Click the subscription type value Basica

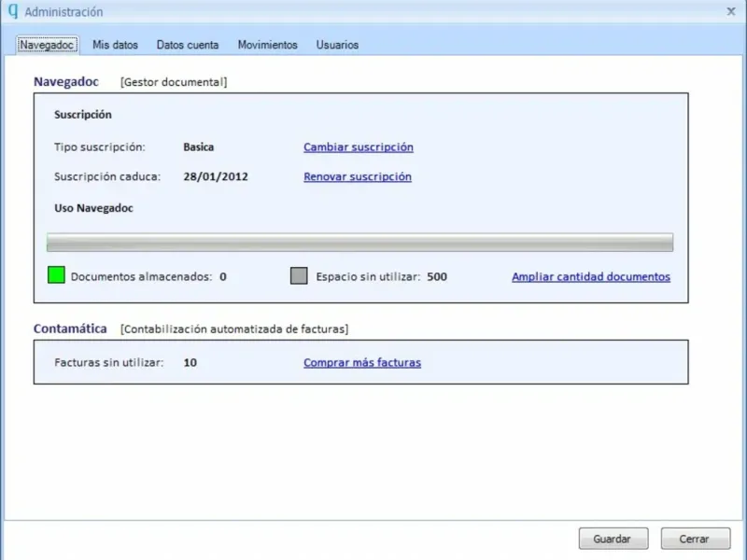199,147
